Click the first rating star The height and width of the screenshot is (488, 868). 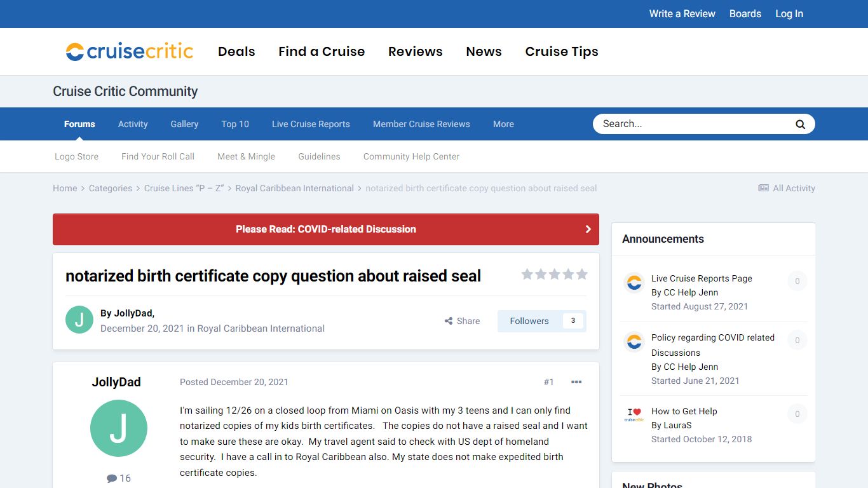527,274
